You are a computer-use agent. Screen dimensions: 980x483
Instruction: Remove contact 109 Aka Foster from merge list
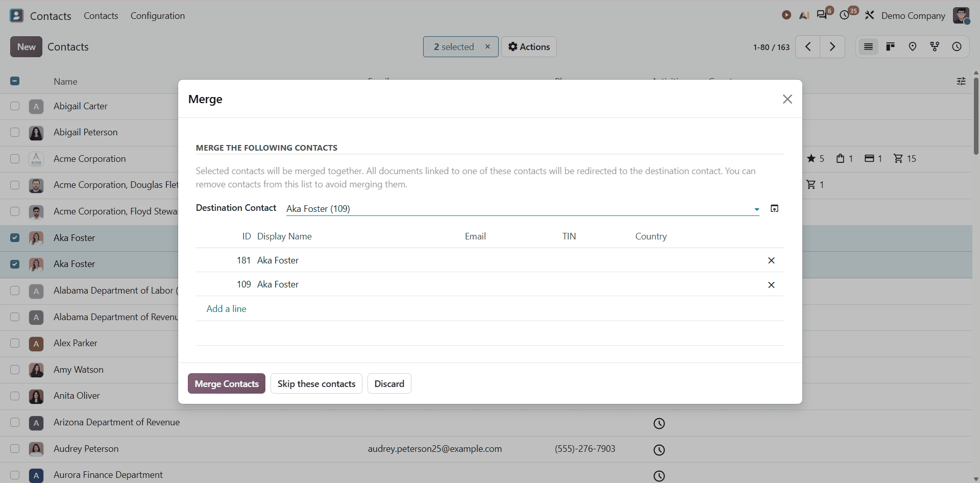point(771,285)
